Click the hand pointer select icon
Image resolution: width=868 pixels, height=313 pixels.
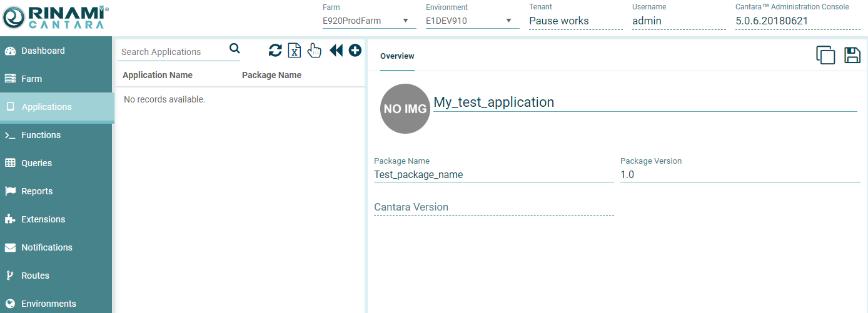pyautogui.click(x=315, y=51)
